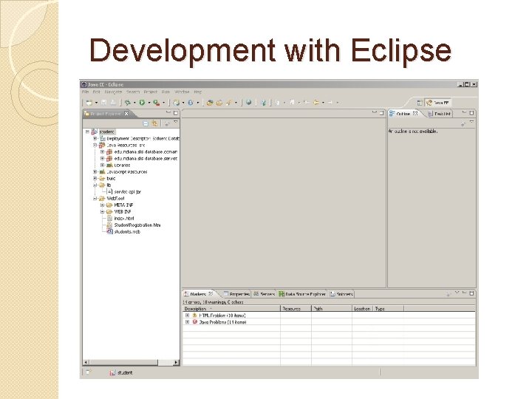Click the globe Open Web Browser icon

[249, 103]
